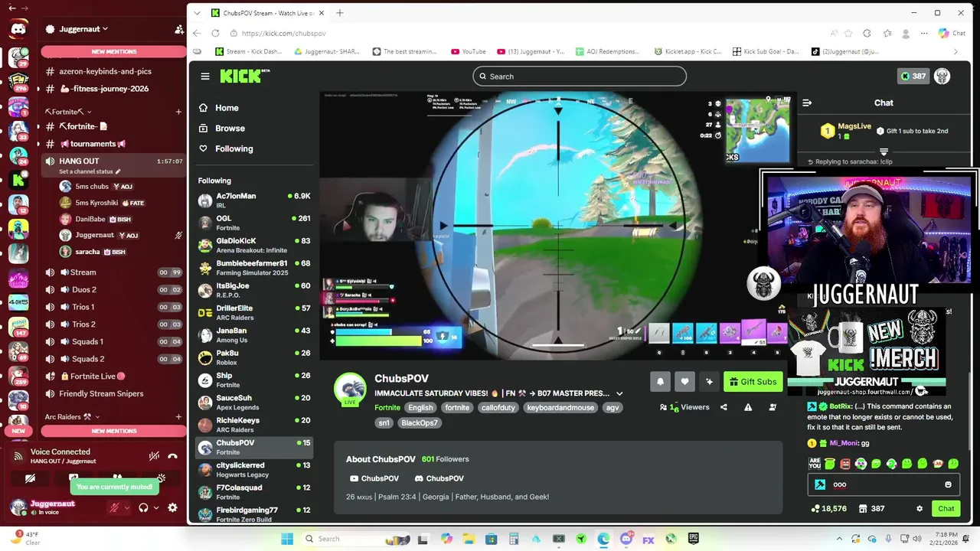Screen dimensions: 980x551
Task: Open Kick Home in sidebar
Action: (254, 108)
